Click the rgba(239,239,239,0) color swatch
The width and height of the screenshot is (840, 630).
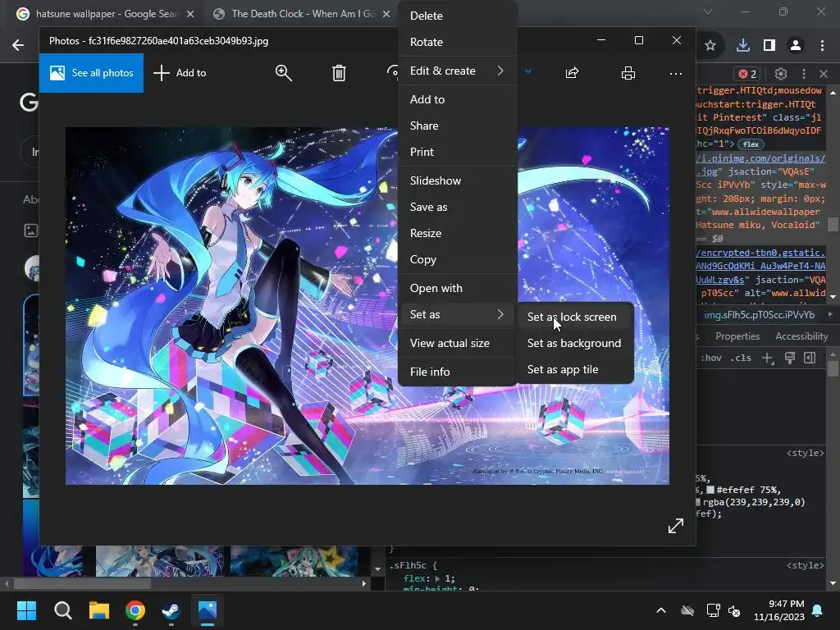(x=698, y=502)
